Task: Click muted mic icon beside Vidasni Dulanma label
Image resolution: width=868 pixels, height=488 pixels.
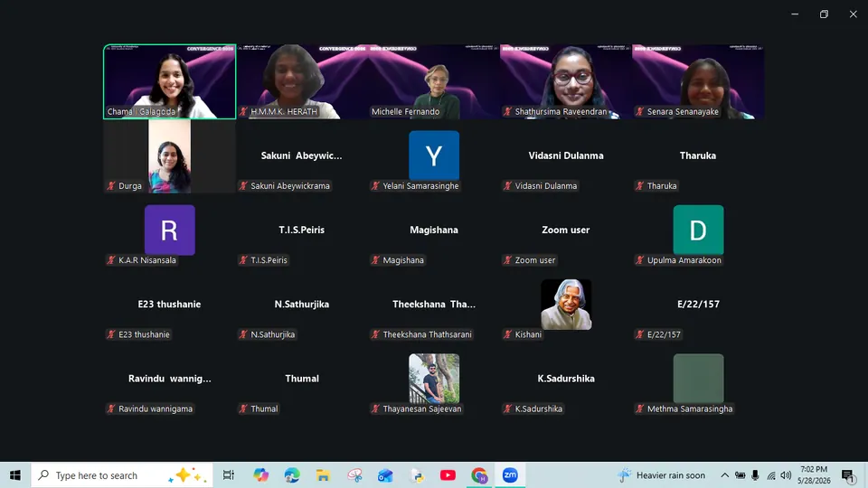Action: (x=507, y=186)
